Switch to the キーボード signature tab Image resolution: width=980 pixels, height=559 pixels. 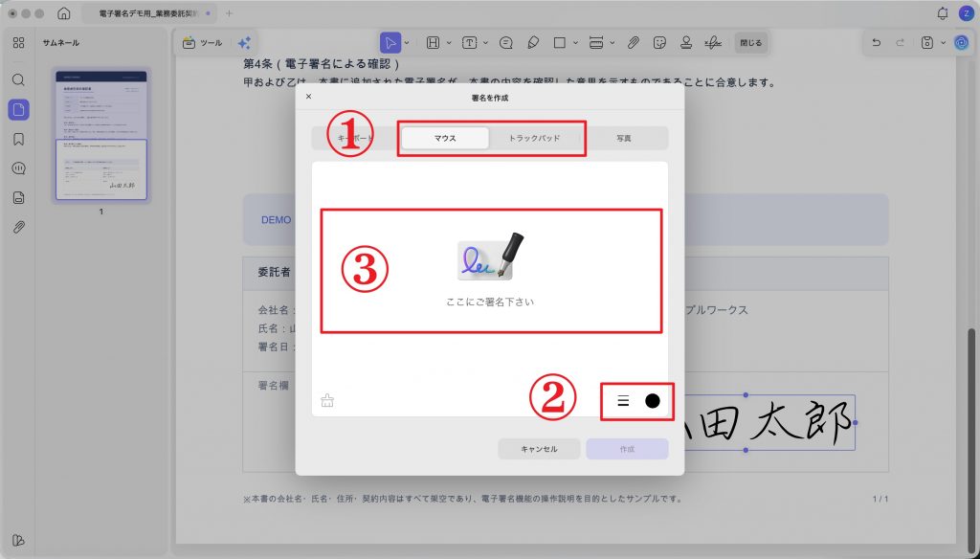click(356, 138)
